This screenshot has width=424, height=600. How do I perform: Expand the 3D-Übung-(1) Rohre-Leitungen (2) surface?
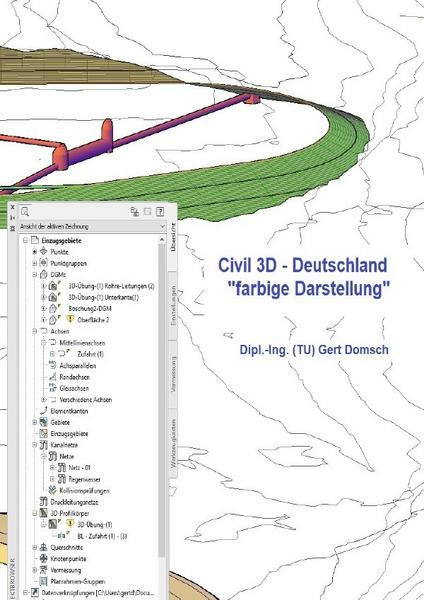click(43, 286)
